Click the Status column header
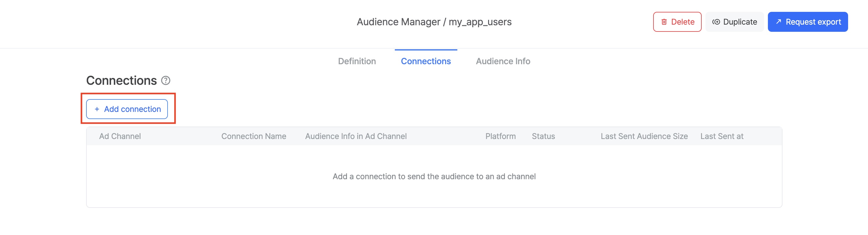868x235 pixels. pos(543,136)
